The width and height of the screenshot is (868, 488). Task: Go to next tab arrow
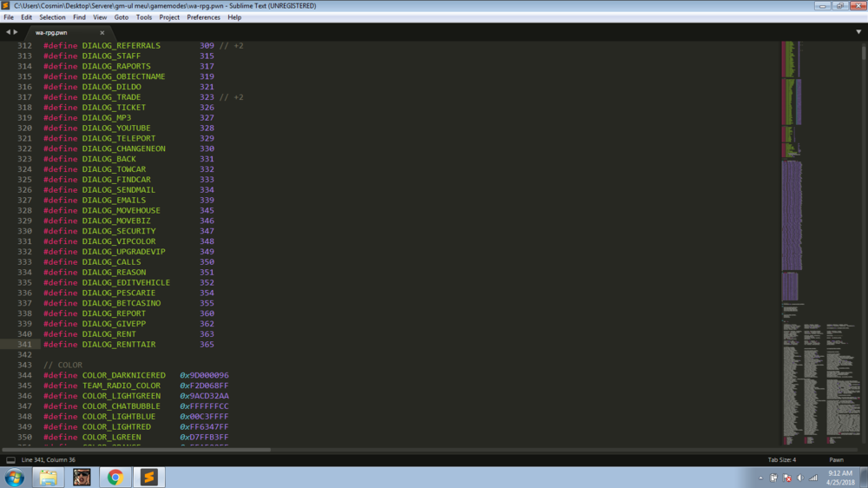point(16,32)
